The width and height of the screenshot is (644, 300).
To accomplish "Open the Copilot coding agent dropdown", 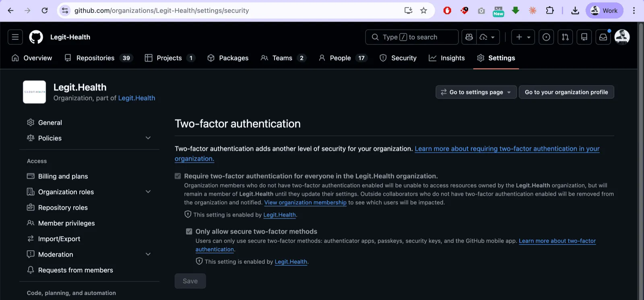I will coord(488,37).
